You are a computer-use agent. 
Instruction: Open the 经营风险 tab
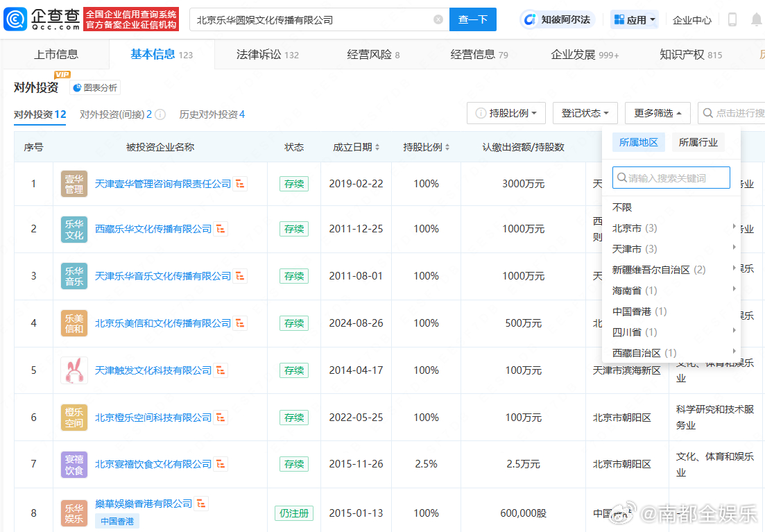(373, 54)
